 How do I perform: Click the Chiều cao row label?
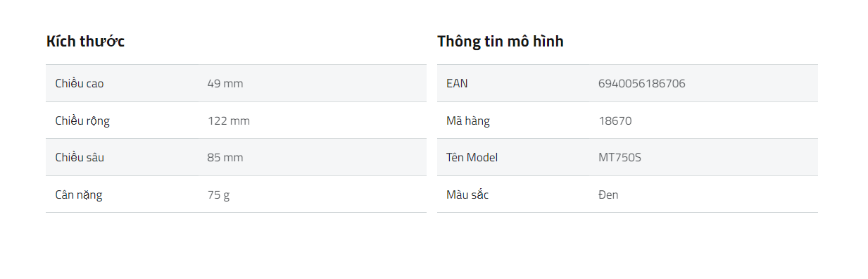pos(80,83)
